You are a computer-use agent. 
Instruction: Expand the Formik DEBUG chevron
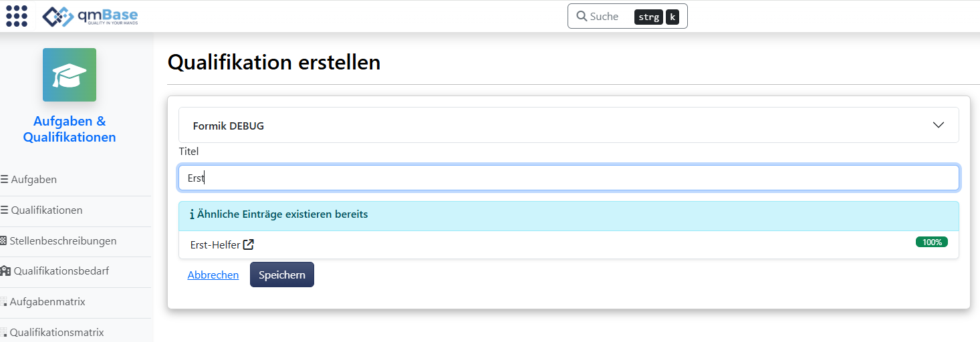coord(939,125)
